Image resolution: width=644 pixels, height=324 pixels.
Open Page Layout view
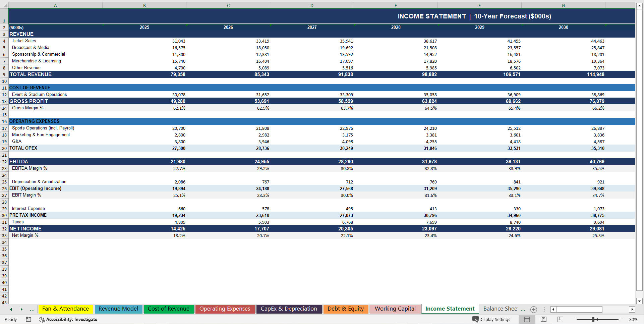coord(543,319)
